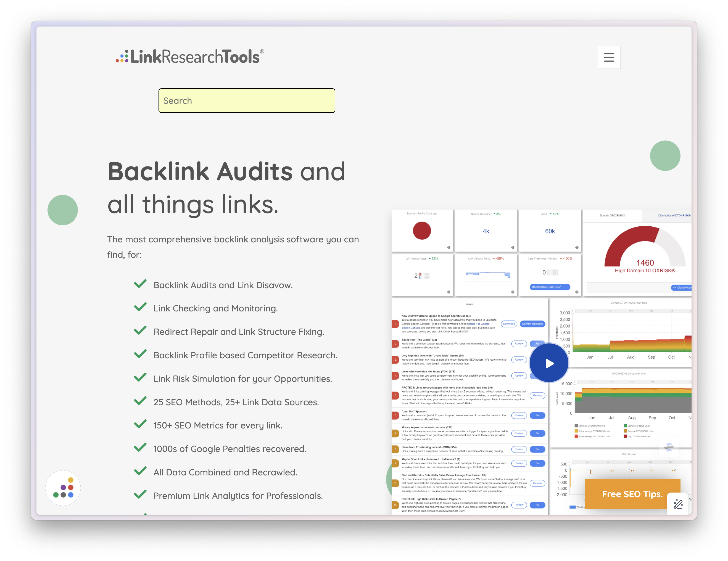Grab range handle on Won & Lost chart
This screenshot has height=561, width=728.
click(570, 462)
